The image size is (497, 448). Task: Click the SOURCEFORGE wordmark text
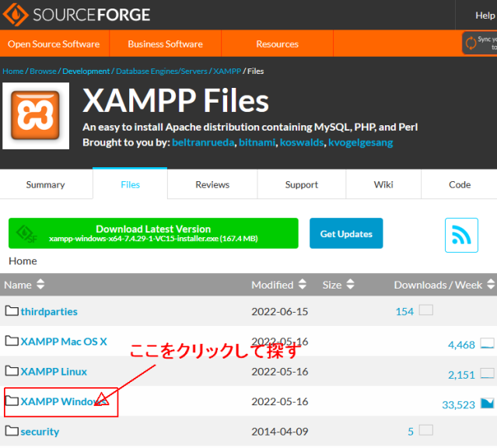click(92, 15)
